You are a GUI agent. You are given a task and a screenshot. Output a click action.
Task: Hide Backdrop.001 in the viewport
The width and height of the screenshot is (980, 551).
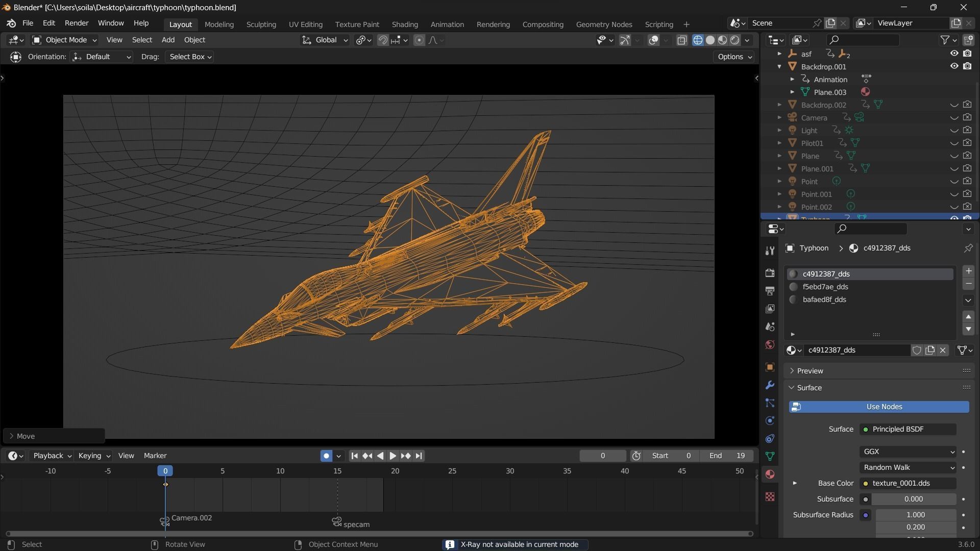coord(954,66)
